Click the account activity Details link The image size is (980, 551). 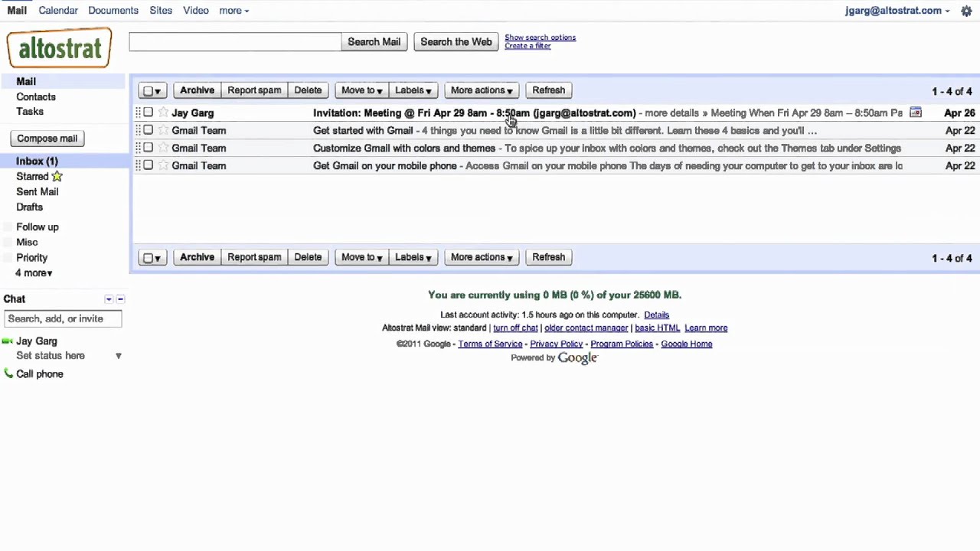[x=656, y=315]
